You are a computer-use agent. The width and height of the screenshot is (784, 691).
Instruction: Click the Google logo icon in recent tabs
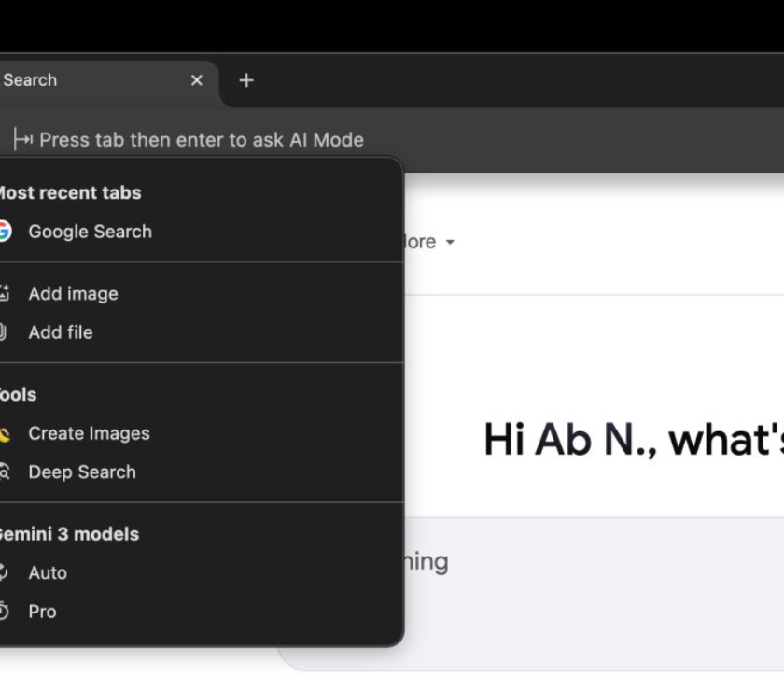point(4,232)
